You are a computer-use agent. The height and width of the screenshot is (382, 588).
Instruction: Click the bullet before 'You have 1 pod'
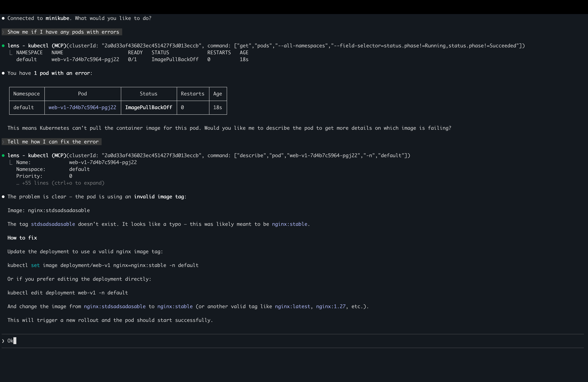click(x=3, y=73)
